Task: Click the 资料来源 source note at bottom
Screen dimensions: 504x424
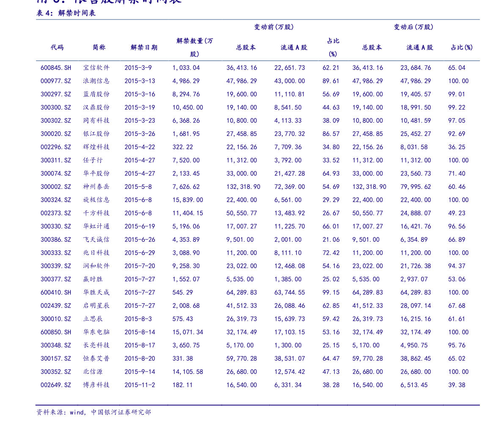Action: (94, 412)
